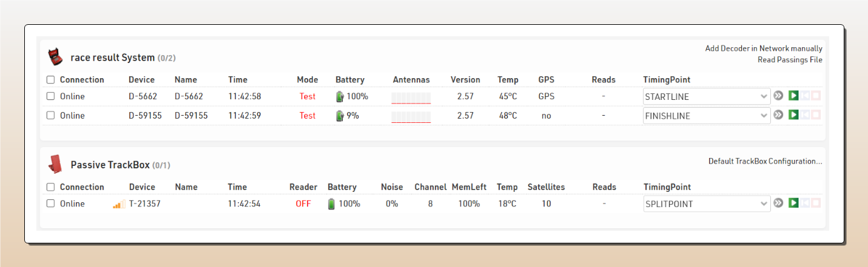Click the Satellites value 10
This screenshot has height=267, width=868.
click(547, 204)
